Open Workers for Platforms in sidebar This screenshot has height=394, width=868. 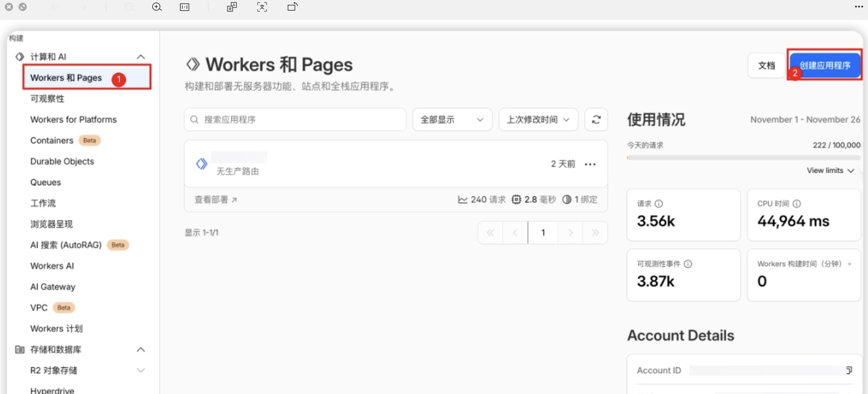point(73,119)
